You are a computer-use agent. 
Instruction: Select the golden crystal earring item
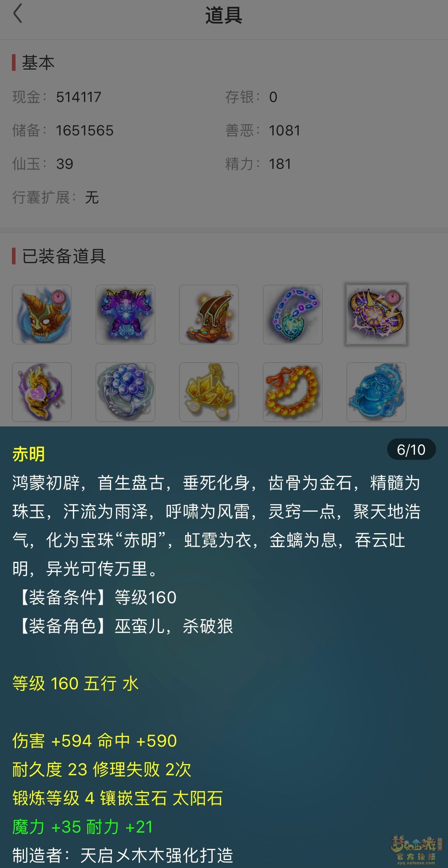209,392
